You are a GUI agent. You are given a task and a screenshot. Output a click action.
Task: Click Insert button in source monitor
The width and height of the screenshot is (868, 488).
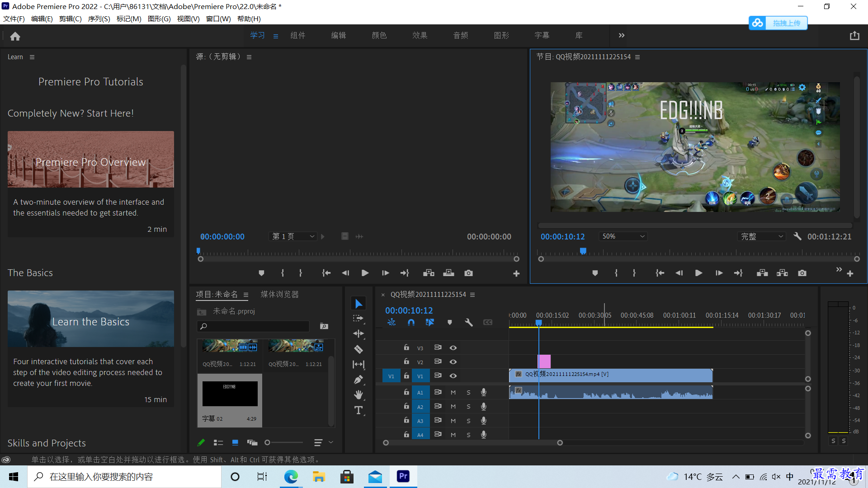tap(429, 273)
